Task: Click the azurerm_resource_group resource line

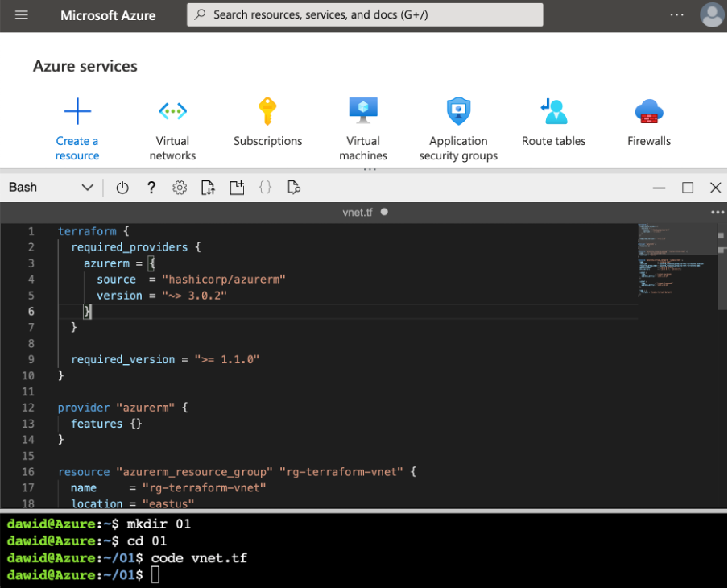Action: [x=237, y=472]
